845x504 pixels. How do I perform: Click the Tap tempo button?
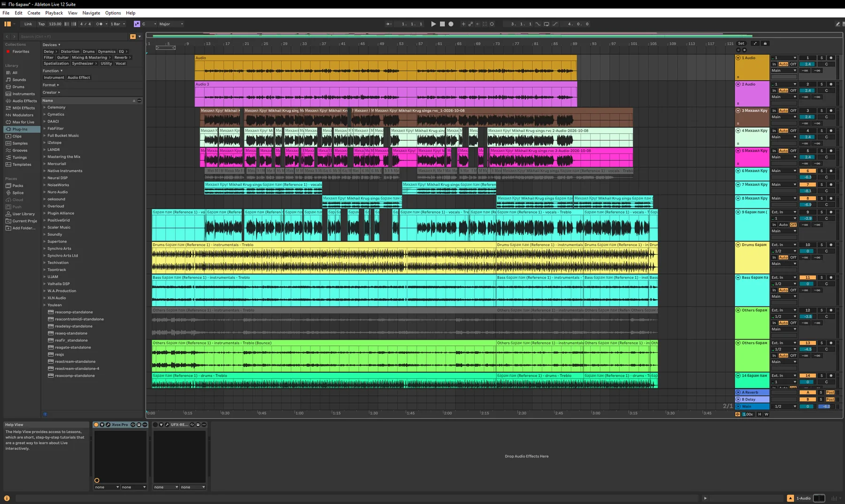[41, 24]
